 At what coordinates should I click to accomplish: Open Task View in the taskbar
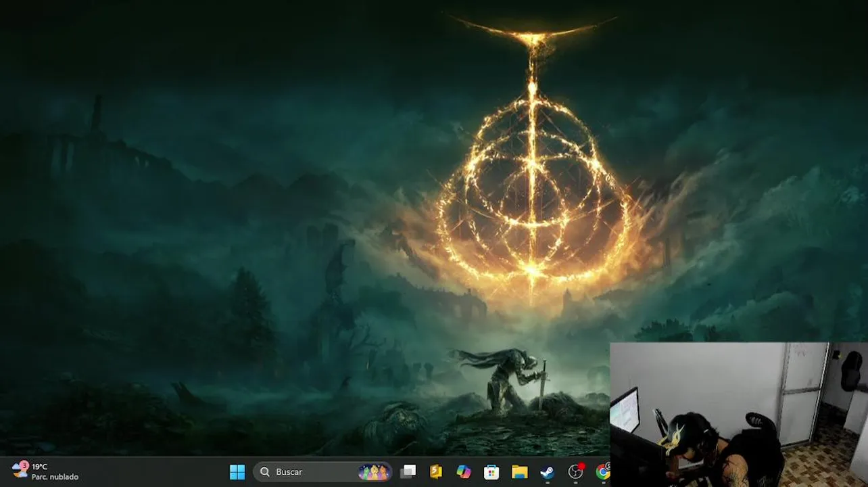408,471
